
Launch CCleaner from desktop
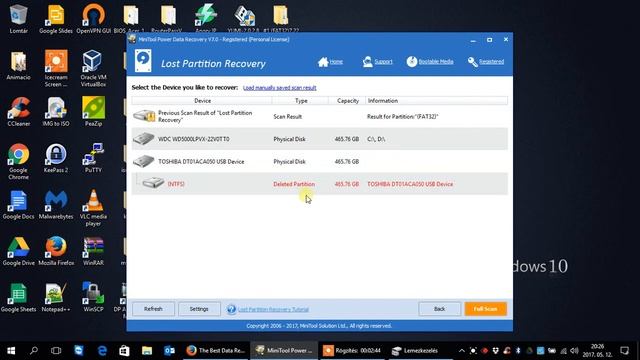[18, 111]
